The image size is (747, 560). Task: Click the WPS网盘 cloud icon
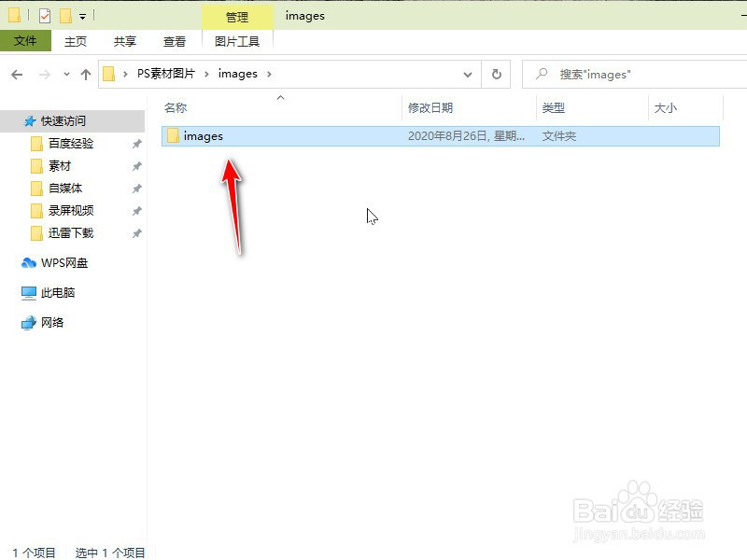click(x=29, y=263)
